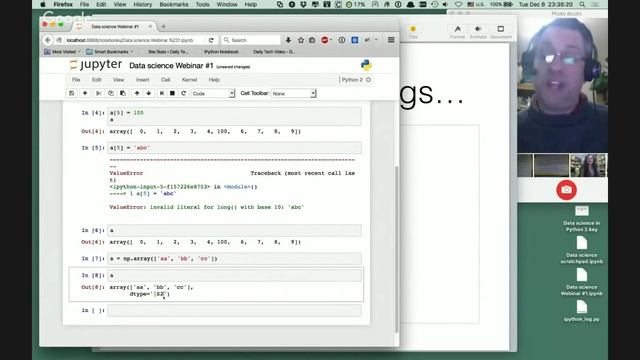Select Data science scratchpad.ipynb desktop file

coord(582,251)
